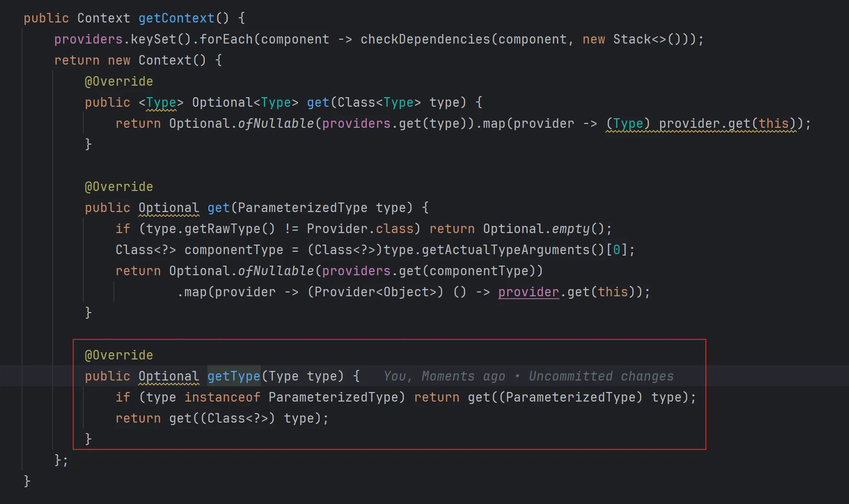Click the 'Uncommitted changes' inline blame annotation
The width and height of the screenshot is (849, 504).
[601, 376]
